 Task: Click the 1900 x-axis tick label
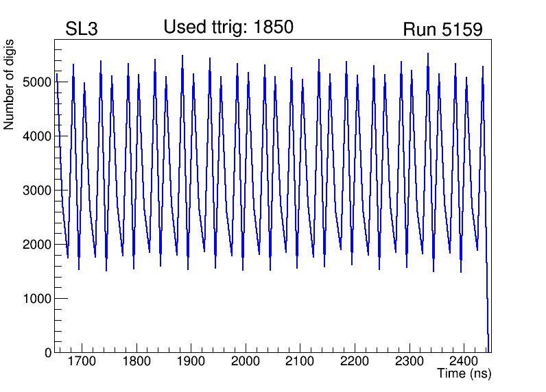(191, 362)
